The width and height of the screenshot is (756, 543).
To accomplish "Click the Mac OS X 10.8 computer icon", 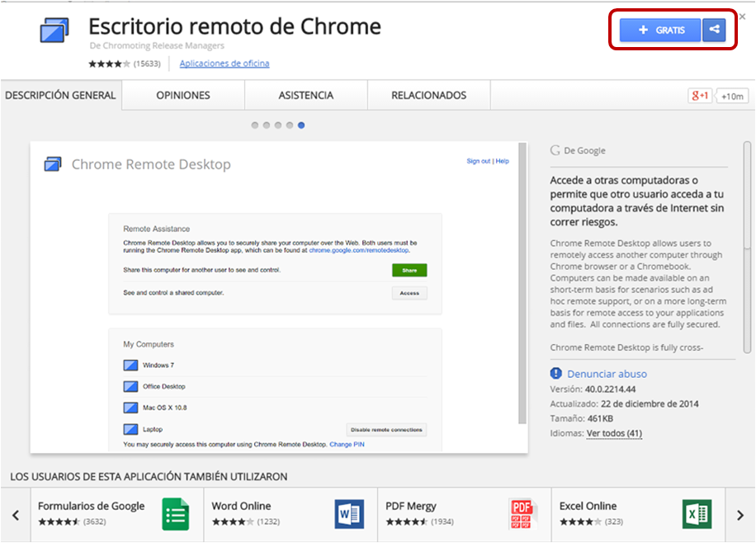I will [x=130, y=408].
